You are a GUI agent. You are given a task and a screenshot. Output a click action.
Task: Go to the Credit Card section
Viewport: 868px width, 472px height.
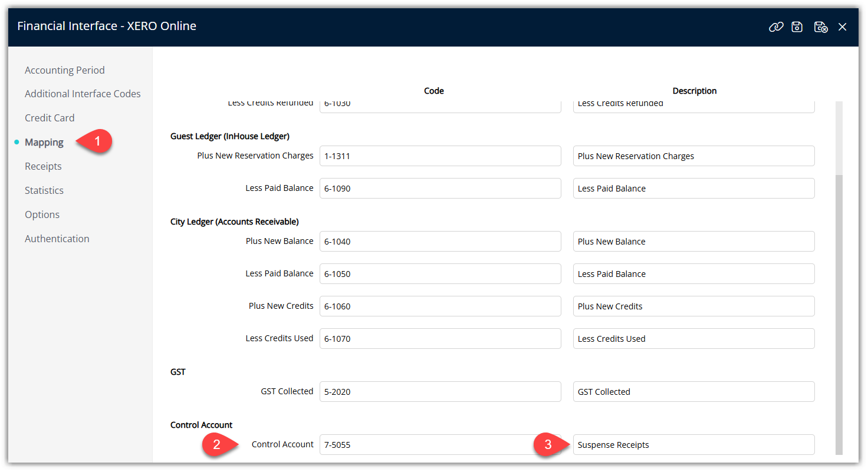pos(50,118)
